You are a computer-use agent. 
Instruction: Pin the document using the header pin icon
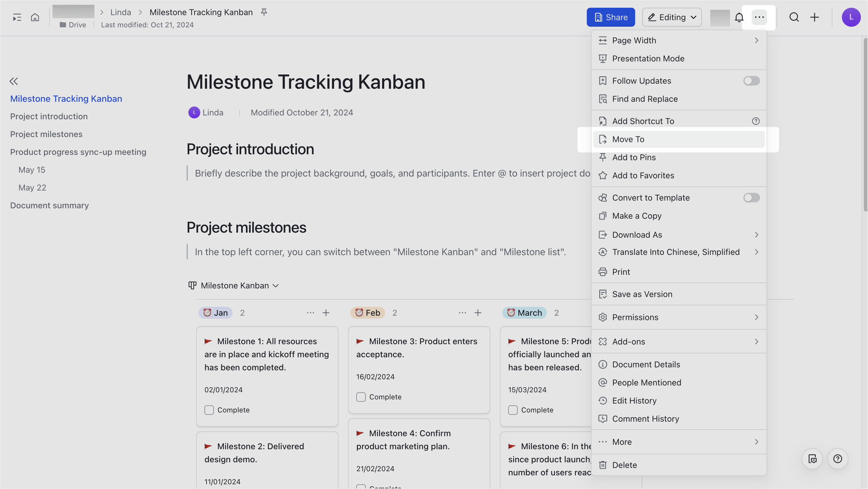264,12
